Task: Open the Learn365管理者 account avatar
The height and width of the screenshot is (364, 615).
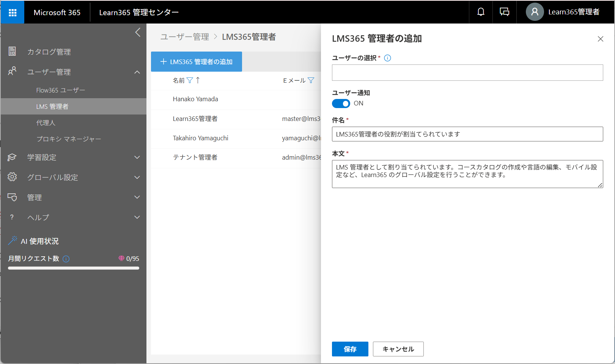Action: click(535, 12)
